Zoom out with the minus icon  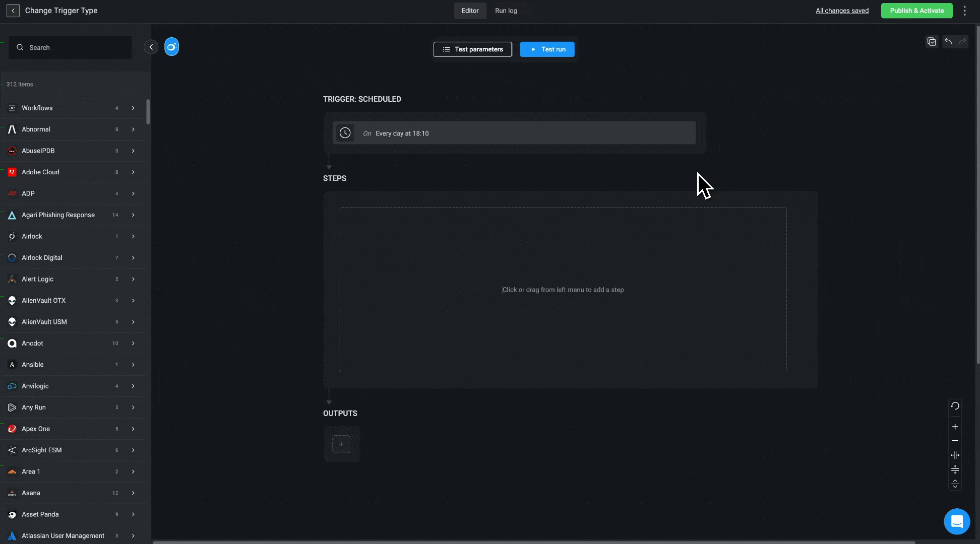(955, 441)
